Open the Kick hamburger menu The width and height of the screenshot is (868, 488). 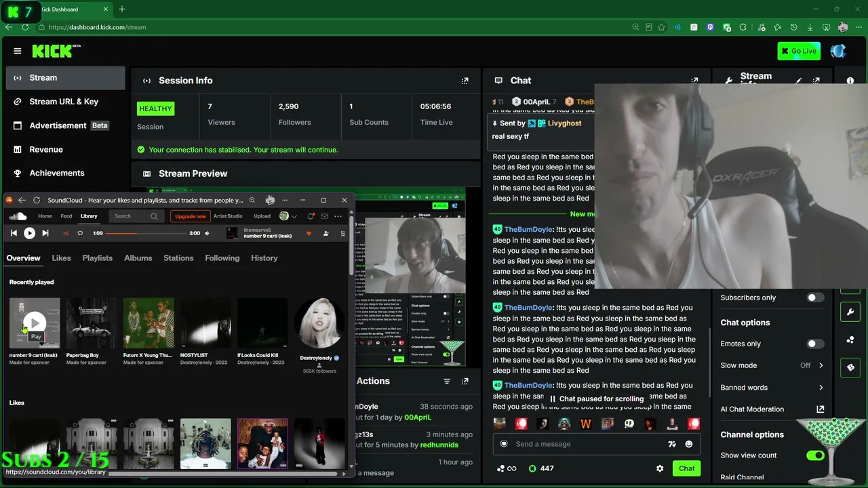tap(17, 51)
